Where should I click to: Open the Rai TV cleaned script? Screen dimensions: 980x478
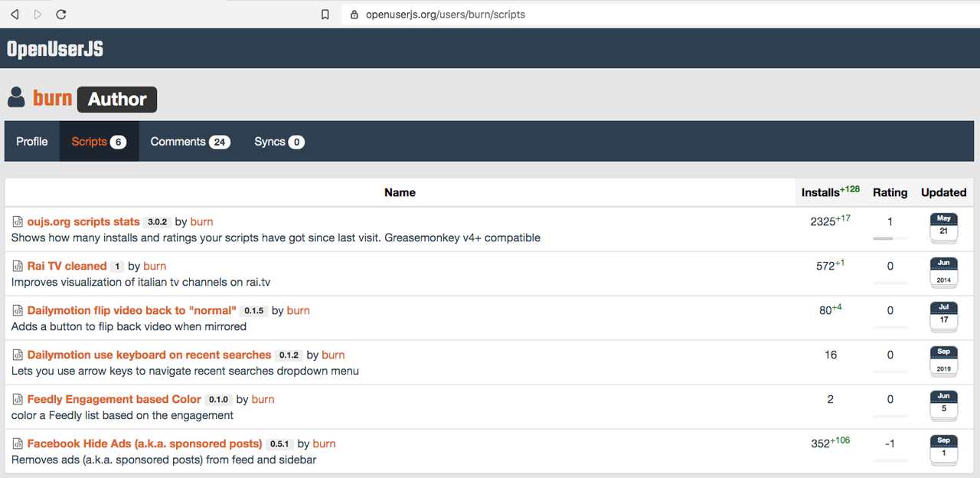pos(67,266)
